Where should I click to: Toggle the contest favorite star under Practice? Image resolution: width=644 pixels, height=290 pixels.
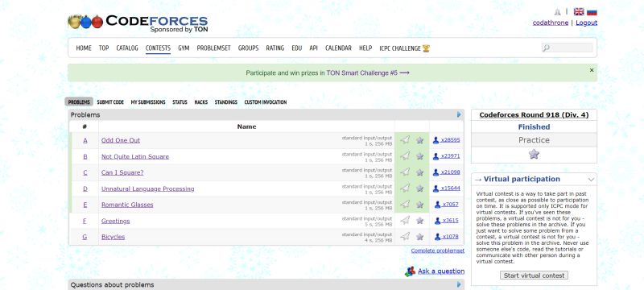534,155
